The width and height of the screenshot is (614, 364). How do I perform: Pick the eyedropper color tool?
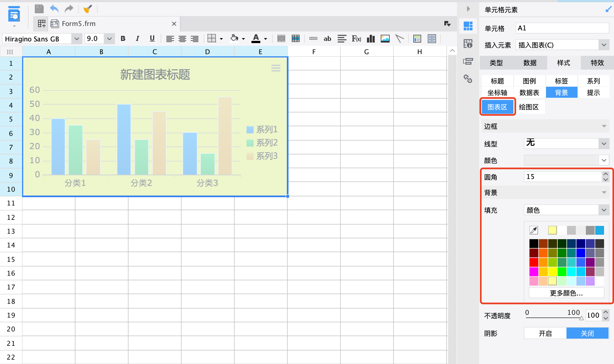coord(534,230)
